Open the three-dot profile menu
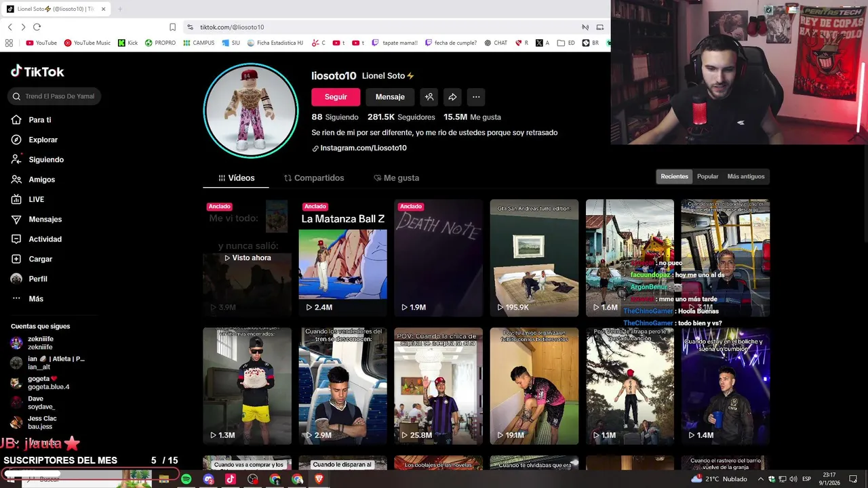Viewport: 868px width, 488px height. pyautogui.click(x=476, y=97)
